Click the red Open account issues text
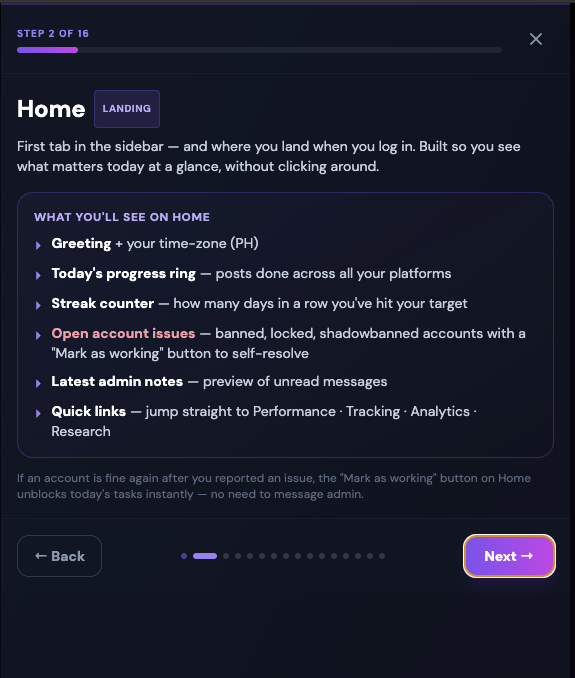Image resolution: width=575 pixels, height=678 pixels. [x=123, y=333]
